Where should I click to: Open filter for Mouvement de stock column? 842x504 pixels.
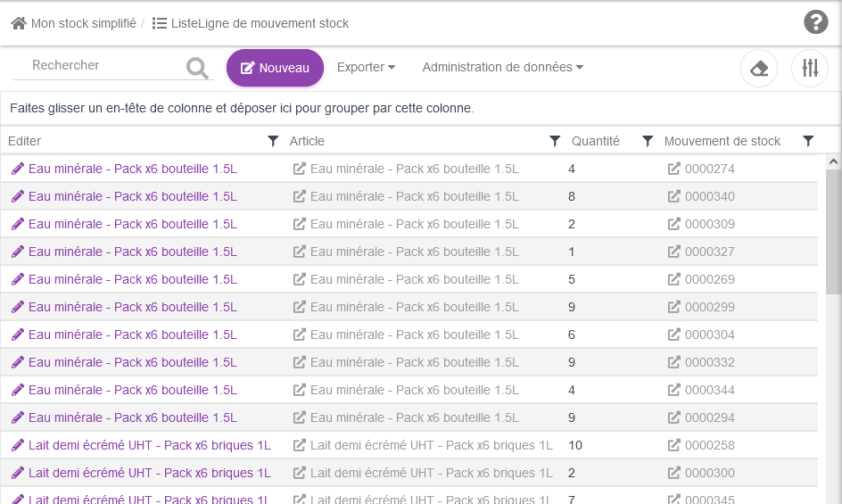[x=808, y=141]
